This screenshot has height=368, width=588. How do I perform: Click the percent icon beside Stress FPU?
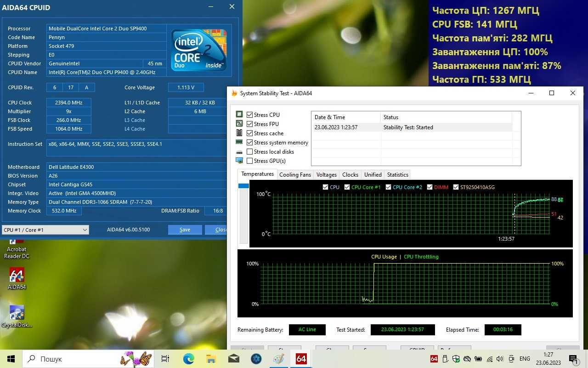[x=239, y=124]
